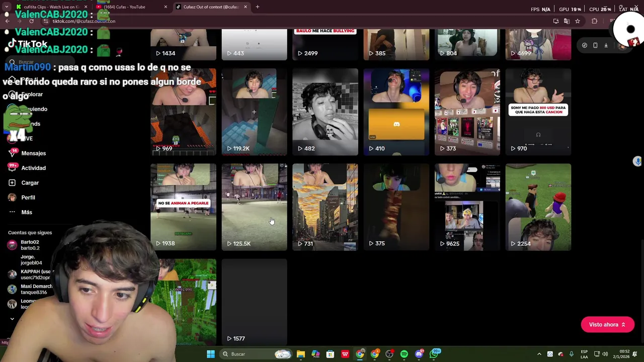This screenshot has width=644, height=362.
Task: Open the browser extensions puzzle icon
Action: pyautogui.click(x=595, y=21)
